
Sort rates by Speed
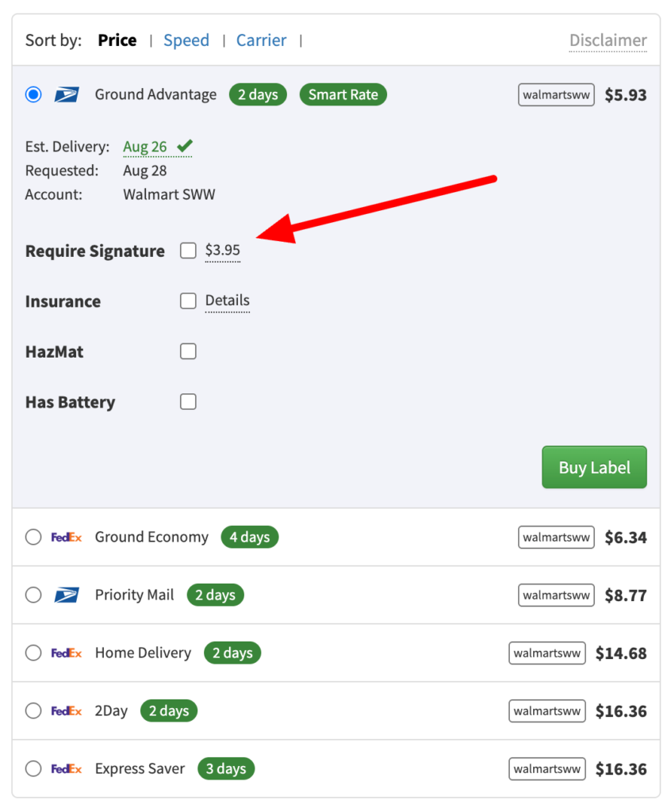coord(186,40)
